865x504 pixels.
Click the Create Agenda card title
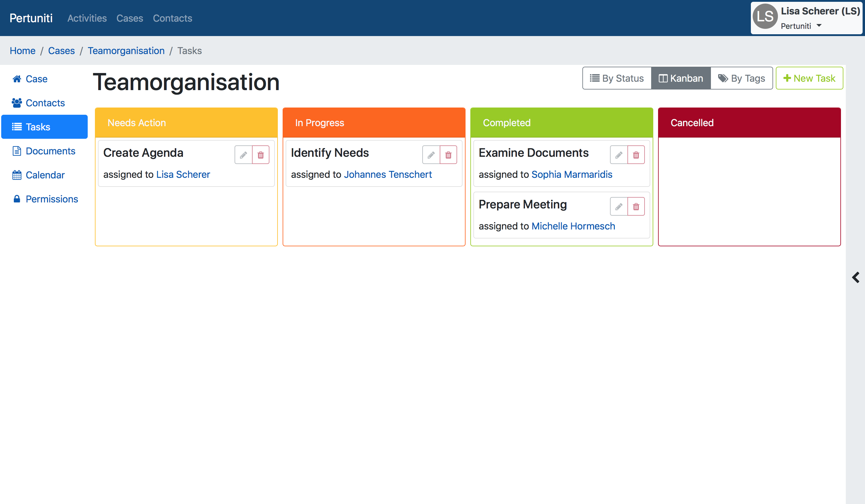pyautogui.click(x=143, y=153)
